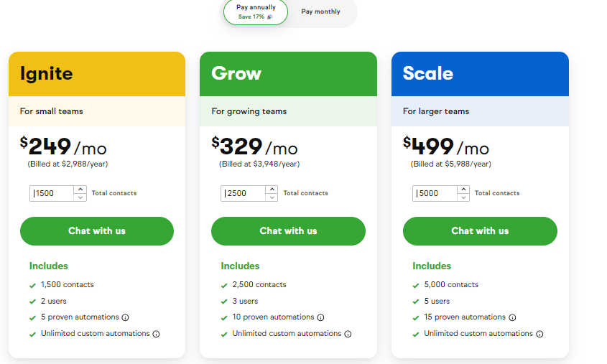The height and width of the screenshot is (364, 607).
Task: Increase Grow total contacts with up arrow
Action: click(x=272, y=190)
